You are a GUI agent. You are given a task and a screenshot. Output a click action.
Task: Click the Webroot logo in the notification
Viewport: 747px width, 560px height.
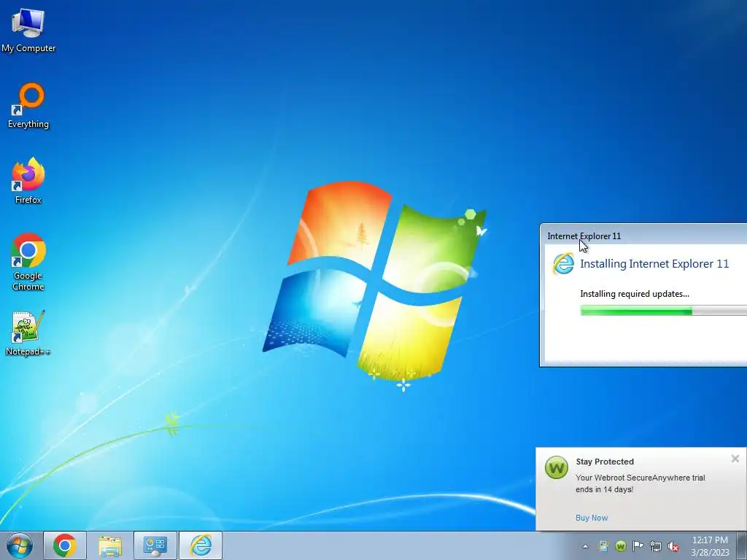pos(557,467)
